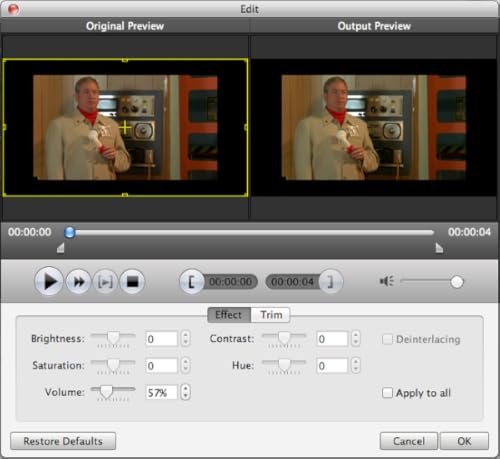This screenshot has height=459, width=500.
Task: Click the Saturation value field
Action: click(162, 366)
